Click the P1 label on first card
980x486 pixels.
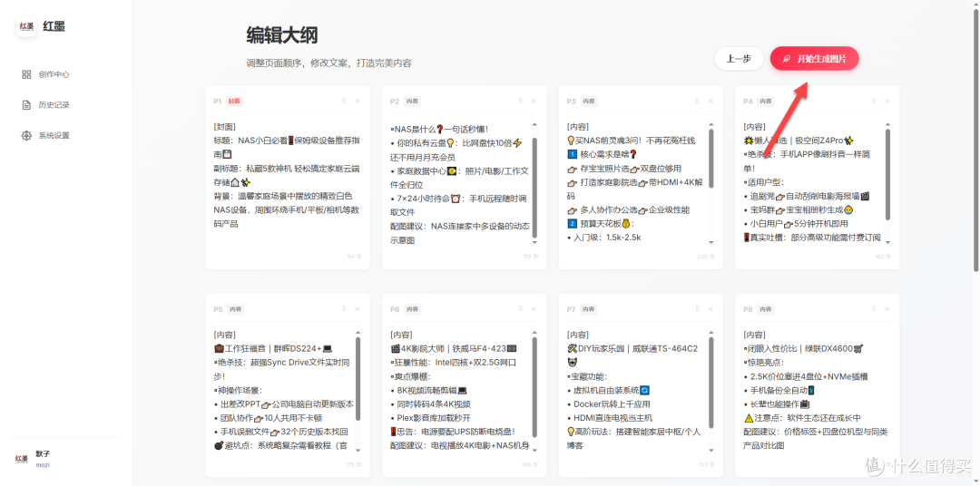pos(218,102)
